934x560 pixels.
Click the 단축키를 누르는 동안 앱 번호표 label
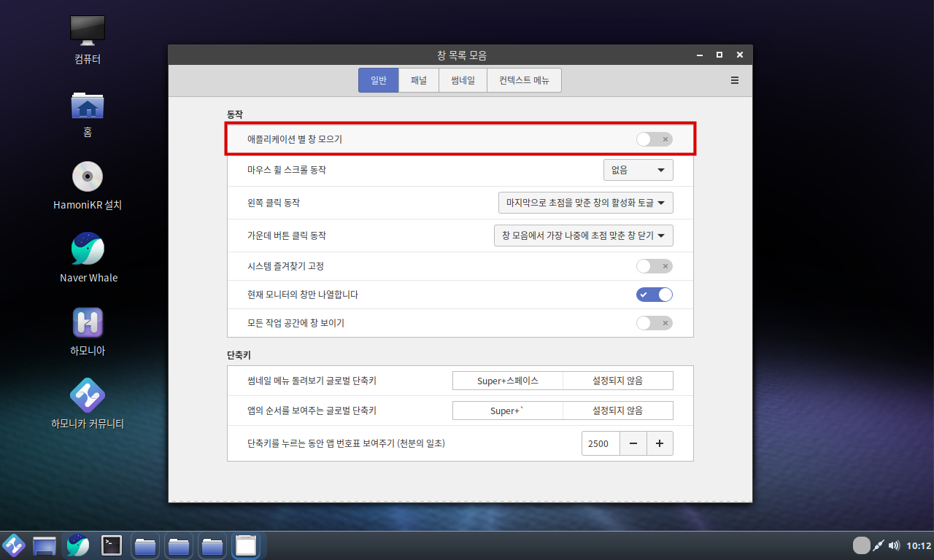pos(346,443)
